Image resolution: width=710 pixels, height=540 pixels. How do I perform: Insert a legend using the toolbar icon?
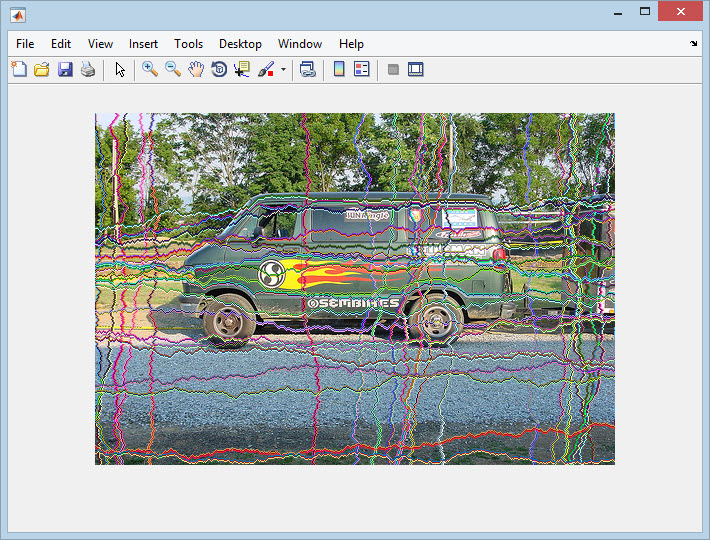click(362, 69)
